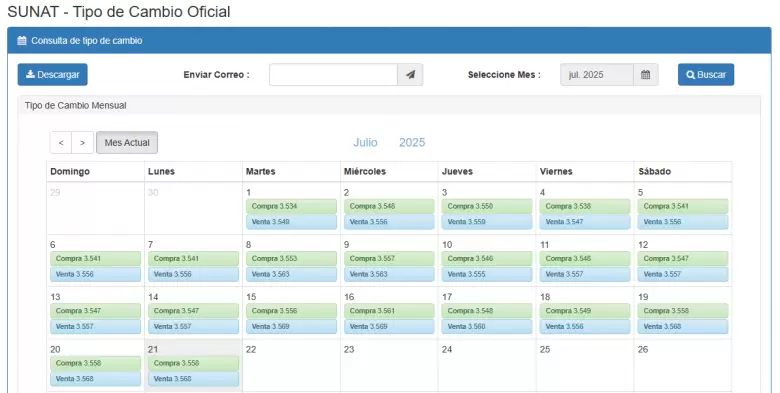Go to next month with > arrow
Screen dimensions: 780x393
point(83,143)
